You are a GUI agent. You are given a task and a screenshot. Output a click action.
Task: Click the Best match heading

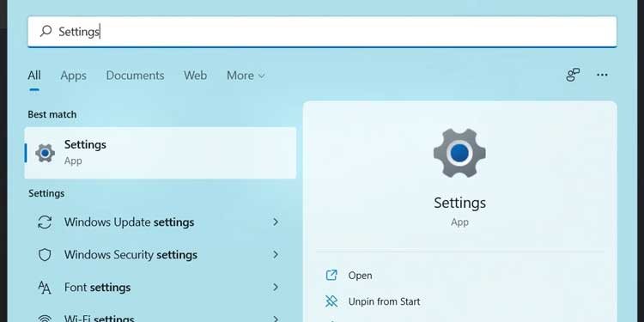coord(52,114)
